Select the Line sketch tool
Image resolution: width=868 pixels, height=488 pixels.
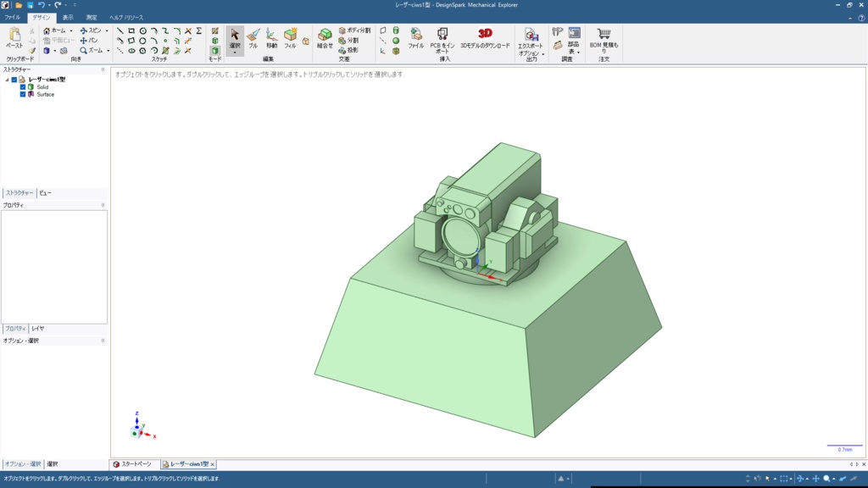click(120, 30)
